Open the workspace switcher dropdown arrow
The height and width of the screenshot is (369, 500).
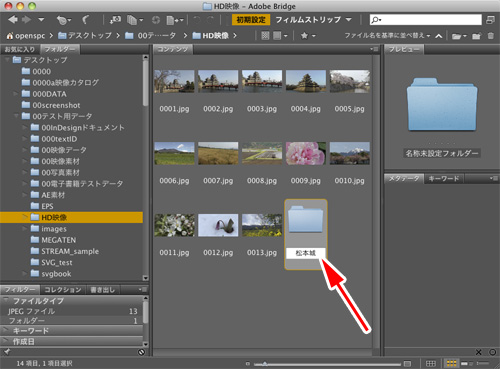pos(349,20)
